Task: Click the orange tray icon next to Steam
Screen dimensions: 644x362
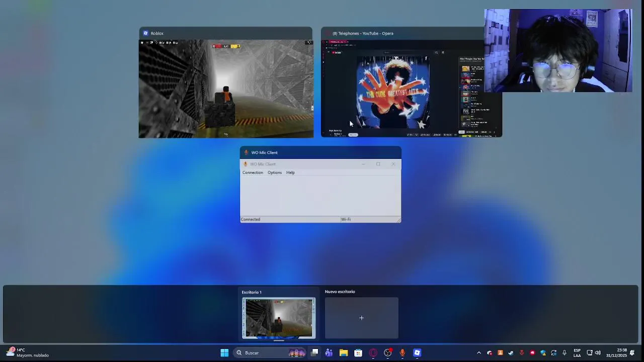Action: 500,353
